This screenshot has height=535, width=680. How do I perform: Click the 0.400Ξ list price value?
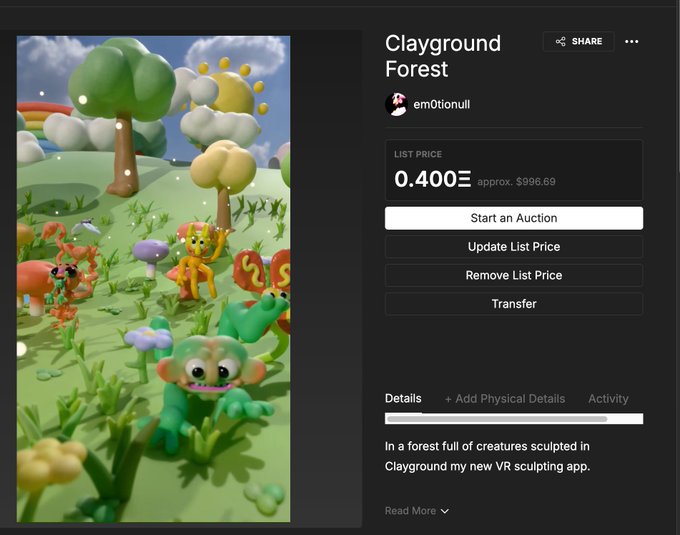[x=432, y=179]
